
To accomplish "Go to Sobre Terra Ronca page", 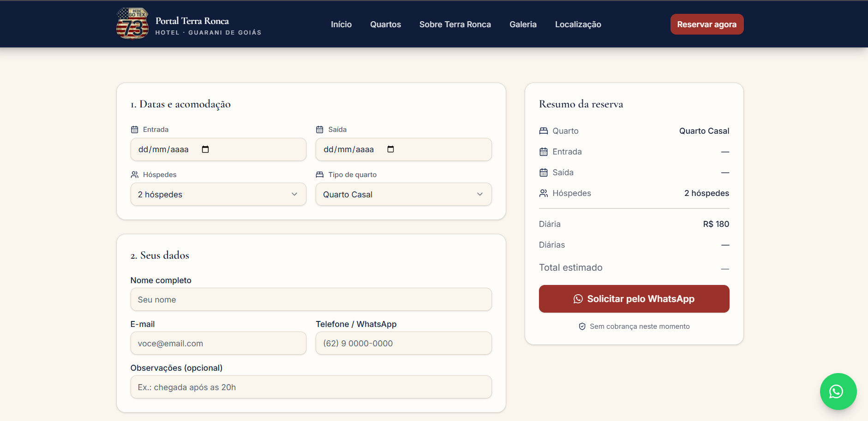I will pyautogui.click(x=455, y=24).
